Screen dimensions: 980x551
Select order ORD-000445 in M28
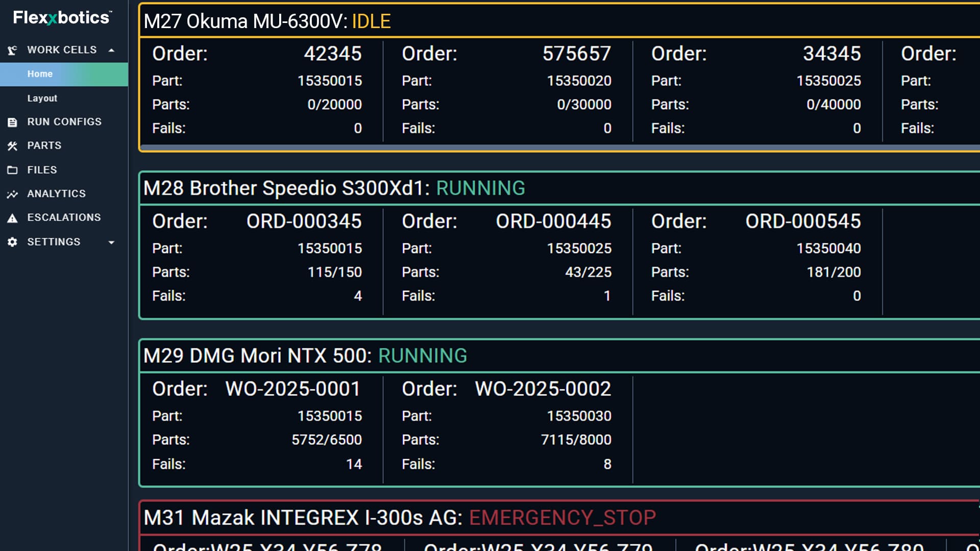point(554,221)
